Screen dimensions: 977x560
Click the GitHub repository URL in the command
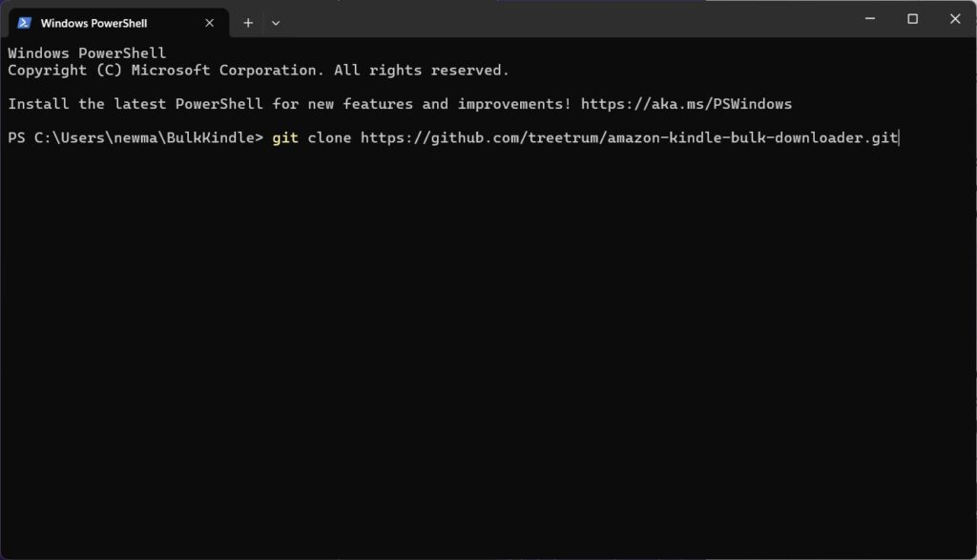(x=629, y=138)
